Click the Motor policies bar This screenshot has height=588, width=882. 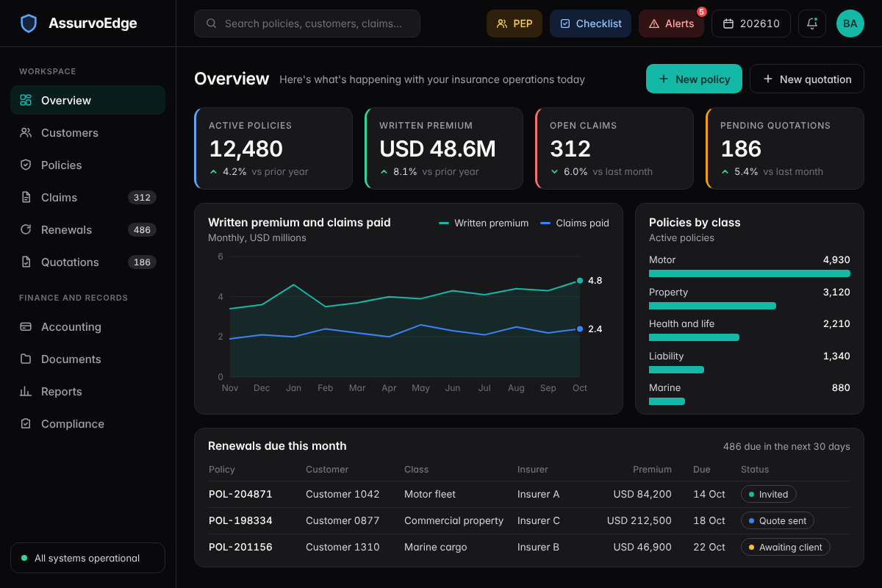(750, 273)
